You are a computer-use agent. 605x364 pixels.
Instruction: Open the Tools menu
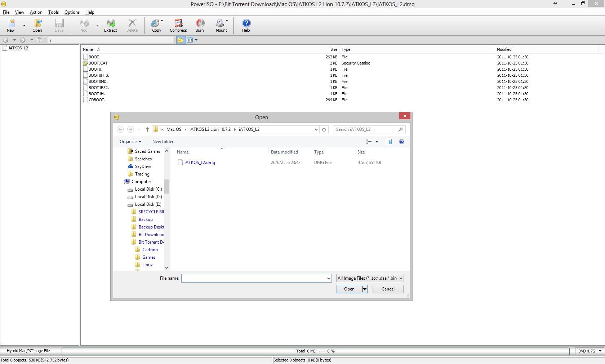coord(53,12)
